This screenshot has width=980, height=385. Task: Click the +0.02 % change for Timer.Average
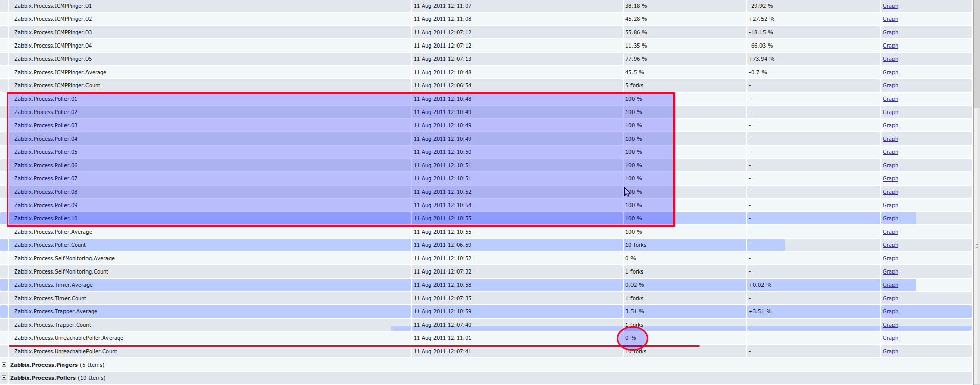760,285
